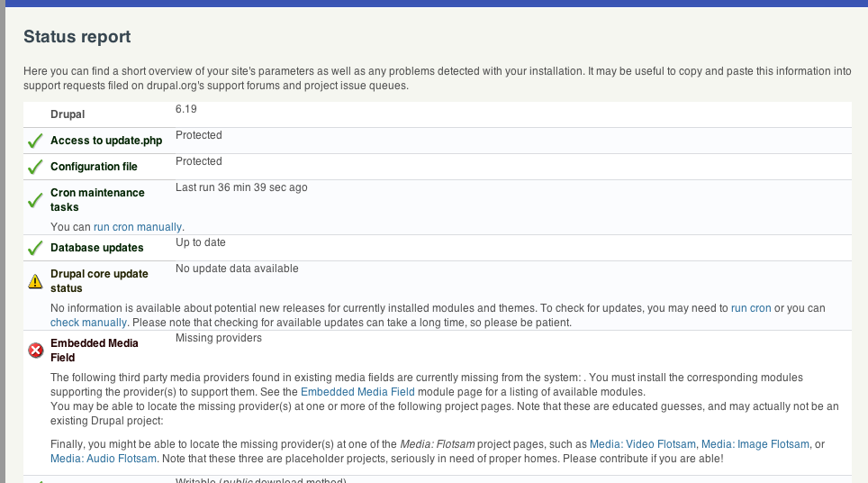Select the Drupal core update status label
This screenshot has width=868, height=483.
point(99,281)
